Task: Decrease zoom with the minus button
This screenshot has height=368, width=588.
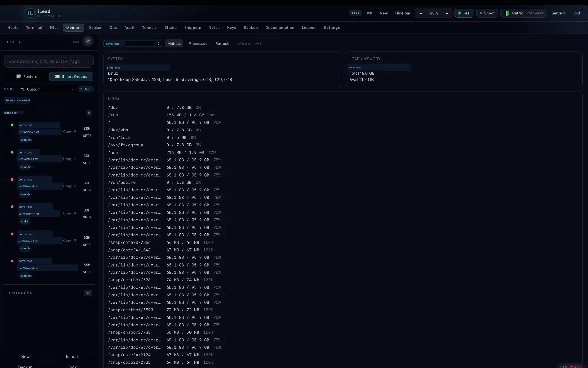Action: click(x=421, y=13)
